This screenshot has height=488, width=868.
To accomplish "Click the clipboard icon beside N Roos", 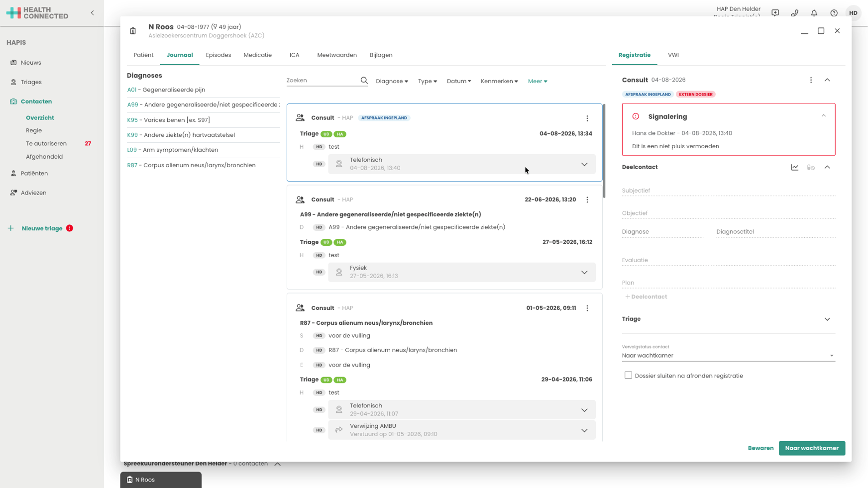I will (133, 31).
